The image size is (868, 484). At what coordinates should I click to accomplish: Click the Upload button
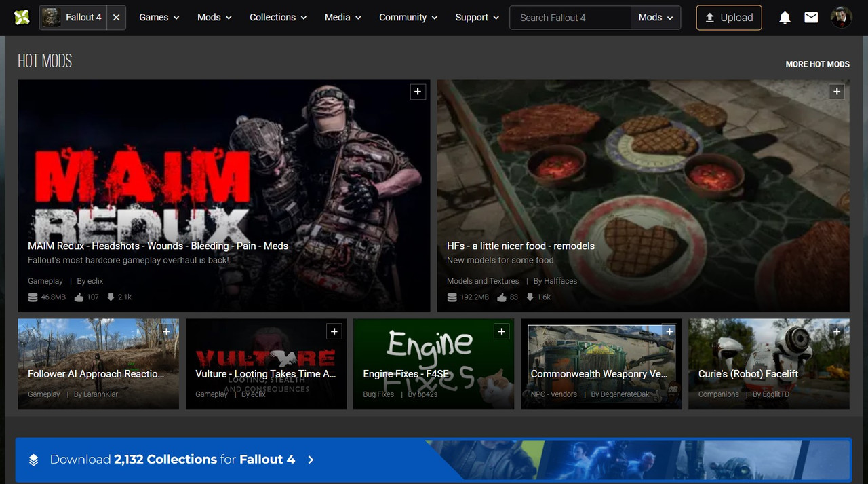[x=729, y=18]
